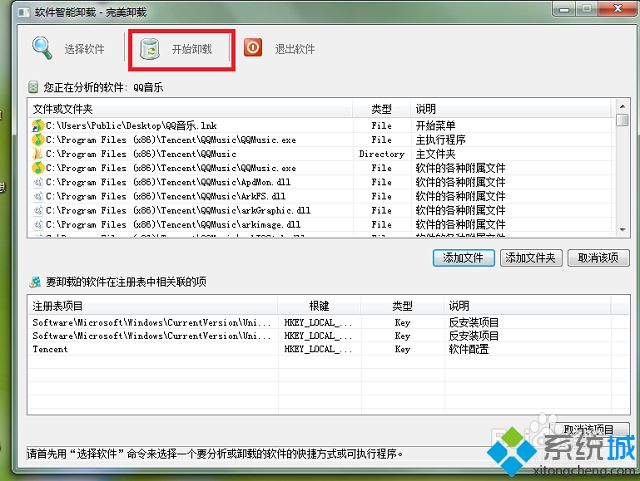Click the recycle bin icon for 开始卸载
Image resolution: width=640 pixels, height=481 pixels.
pyautogui.click(x=150, y=49)
